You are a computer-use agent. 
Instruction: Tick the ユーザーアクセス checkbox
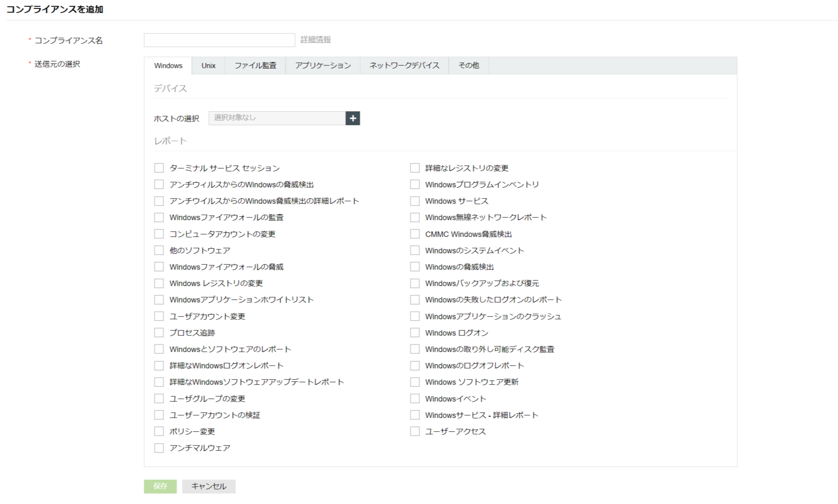(415, 431)
